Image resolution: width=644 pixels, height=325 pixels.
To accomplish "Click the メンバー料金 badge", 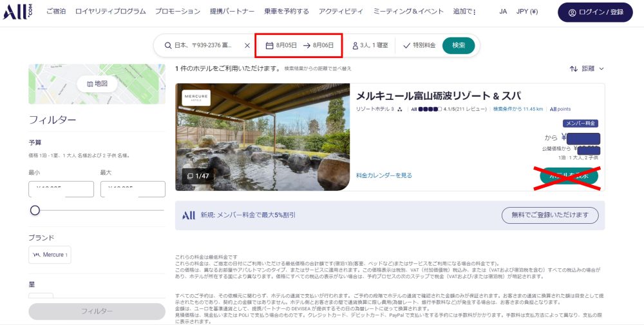I will 580,123.
